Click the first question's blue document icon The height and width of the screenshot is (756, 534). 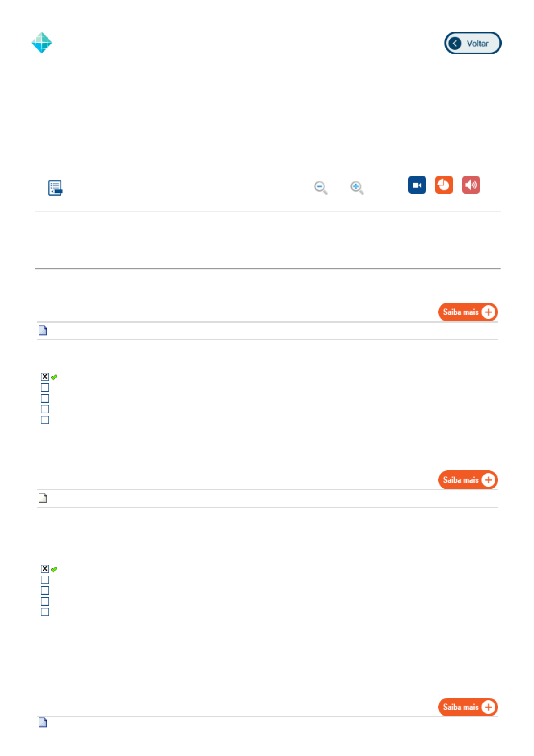point(43,331)
